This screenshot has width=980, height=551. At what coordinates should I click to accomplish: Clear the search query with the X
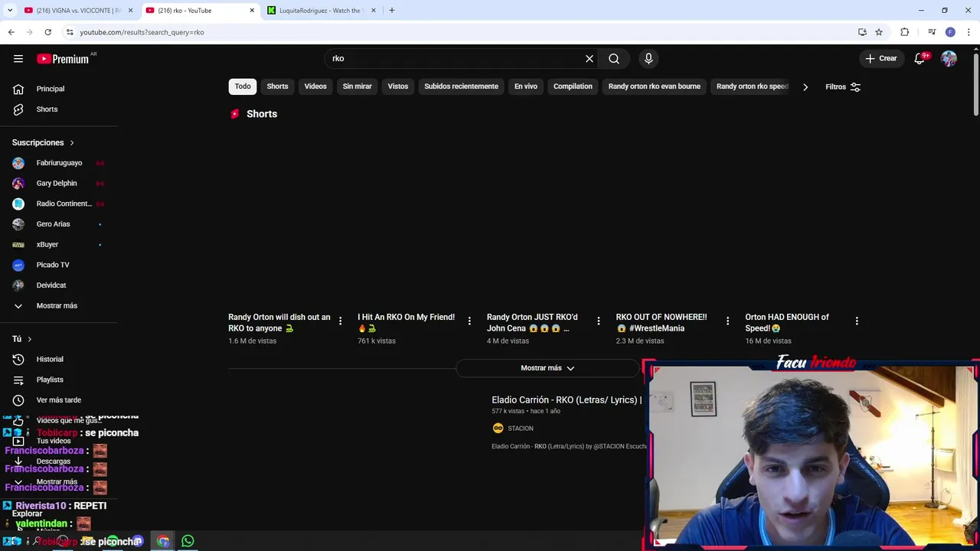click(590, 58)
